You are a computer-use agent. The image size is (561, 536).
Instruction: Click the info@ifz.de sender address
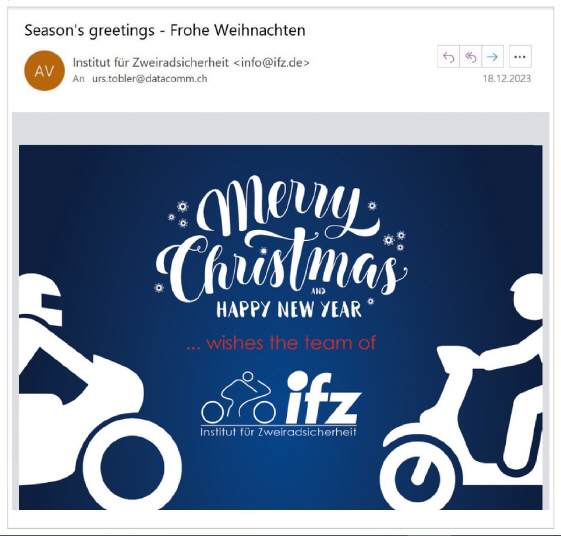click(272, 62)
